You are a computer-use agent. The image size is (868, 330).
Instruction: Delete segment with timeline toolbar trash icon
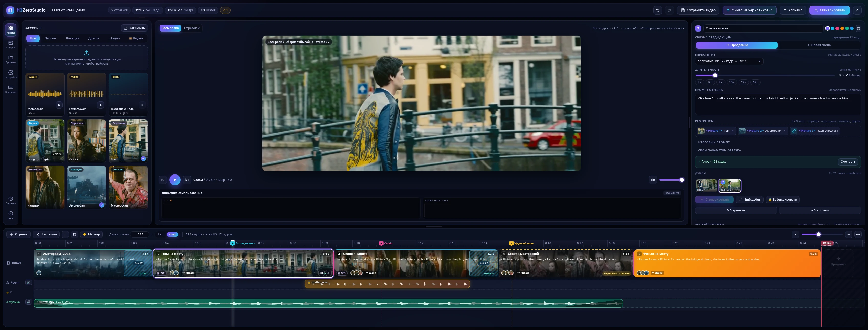pyautogui.click(x=75, y=234)
